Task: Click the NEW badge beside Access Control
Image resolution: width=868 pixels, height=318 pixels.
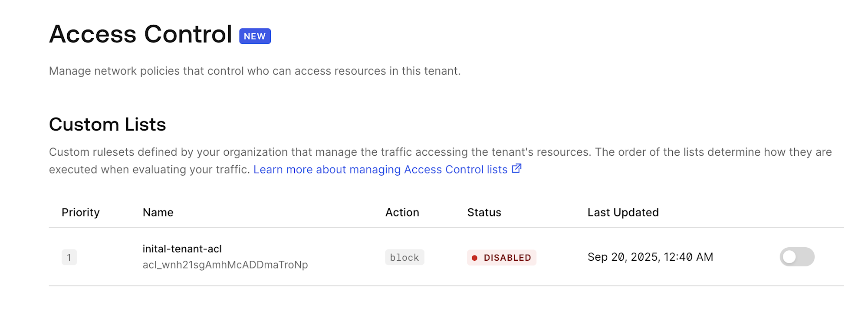Action: 255,36
